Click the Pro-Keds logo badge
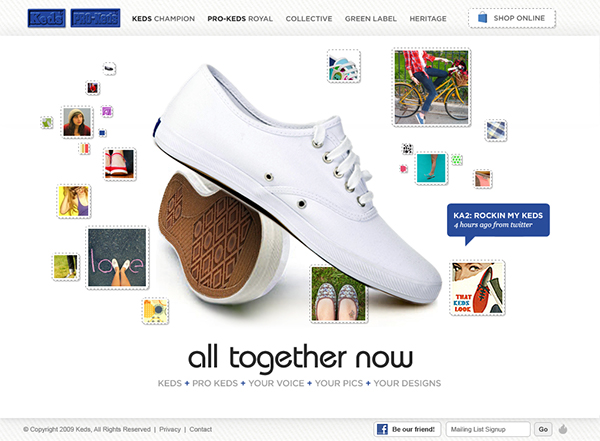The image size is (600, 441). point(95,18)
